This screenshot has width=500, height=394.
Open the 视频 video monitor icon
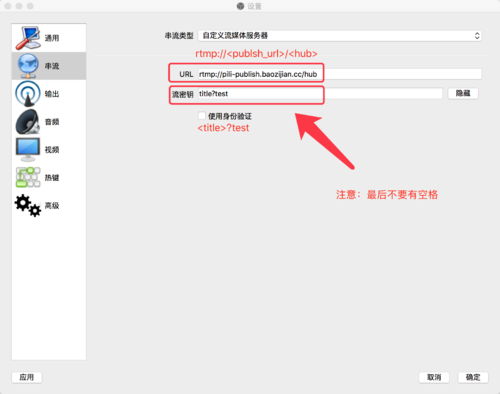pos(28,150)
